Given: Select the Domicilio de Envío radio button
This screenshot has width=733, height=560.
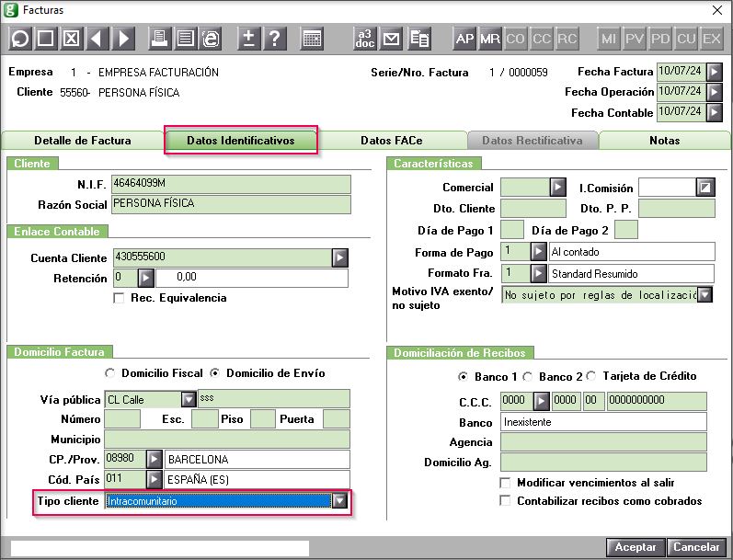Looking at the screenshot, I should click(215, 373).
